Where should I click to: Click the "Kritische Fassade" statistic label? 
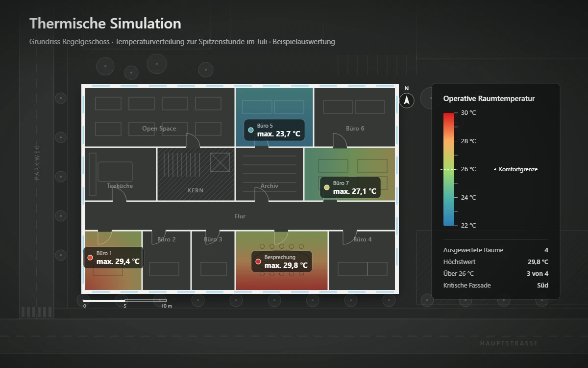tap(467, 286)
